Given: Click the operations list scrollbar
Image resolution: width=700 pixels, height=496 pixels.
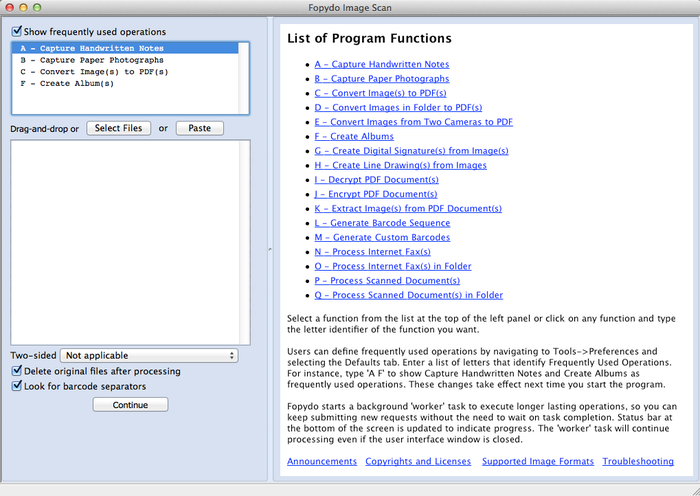Looking at the screenshot, I should (244, 78).
